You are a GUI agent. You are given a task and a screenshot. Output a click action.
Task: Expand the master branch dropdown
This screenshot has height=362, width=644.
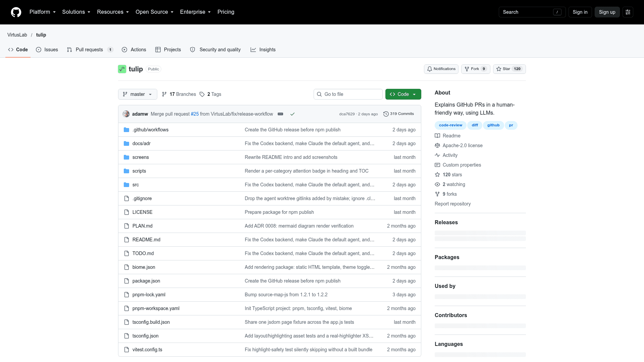pos(138,94)
